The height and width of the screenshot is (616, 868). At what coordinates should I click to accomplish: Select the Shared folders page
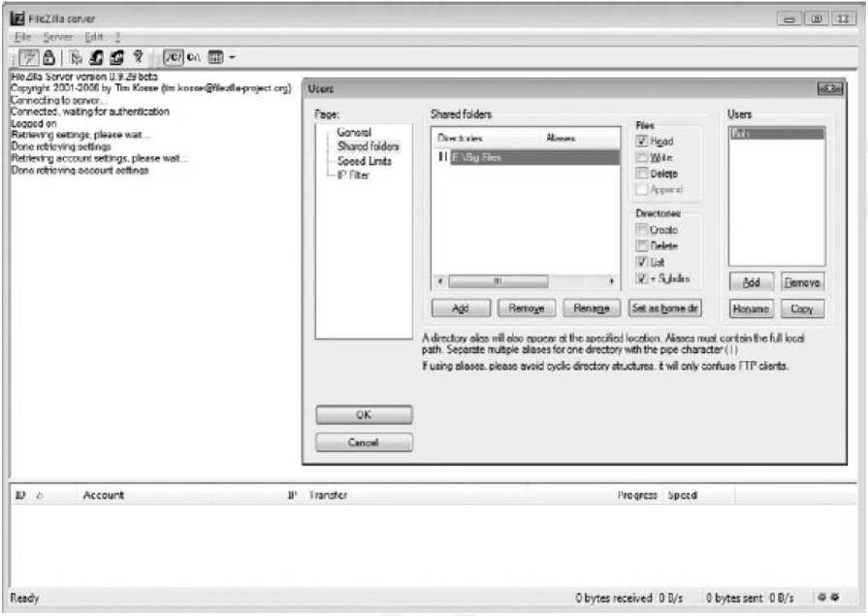369,146
